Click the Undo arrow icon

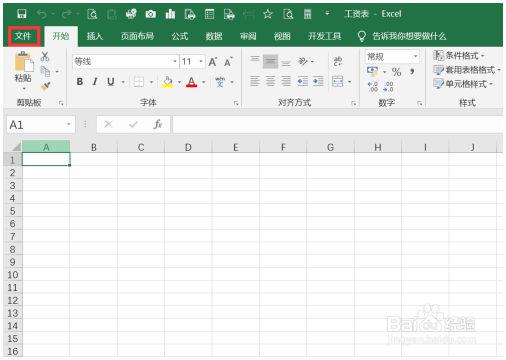[42, 14]
